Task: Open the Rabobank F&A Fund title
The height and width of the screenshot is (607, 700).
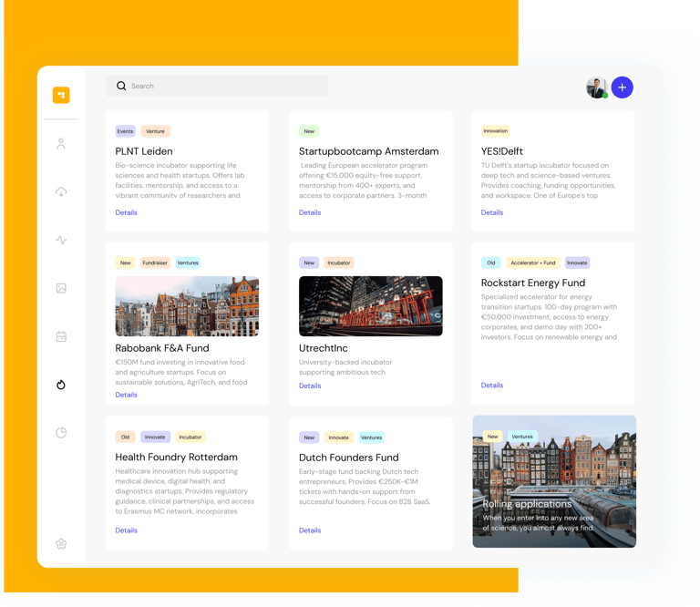Action: click(162, 348)
